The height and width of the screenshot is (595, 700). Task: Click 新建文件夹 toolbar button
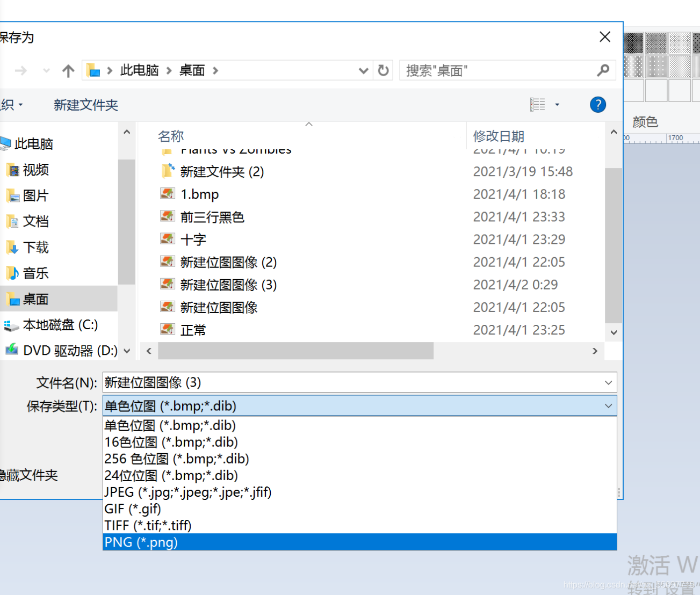pyautogui.click(x=86, y=105)
